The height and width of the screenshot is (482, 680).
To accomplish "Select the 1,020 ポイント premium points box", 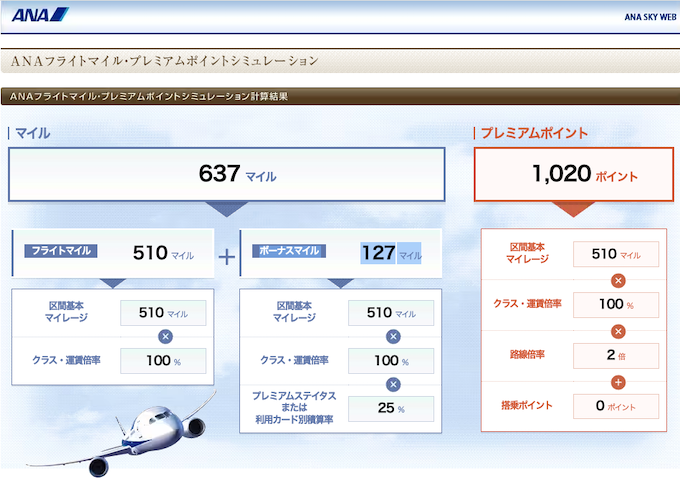I will point(573,175).
